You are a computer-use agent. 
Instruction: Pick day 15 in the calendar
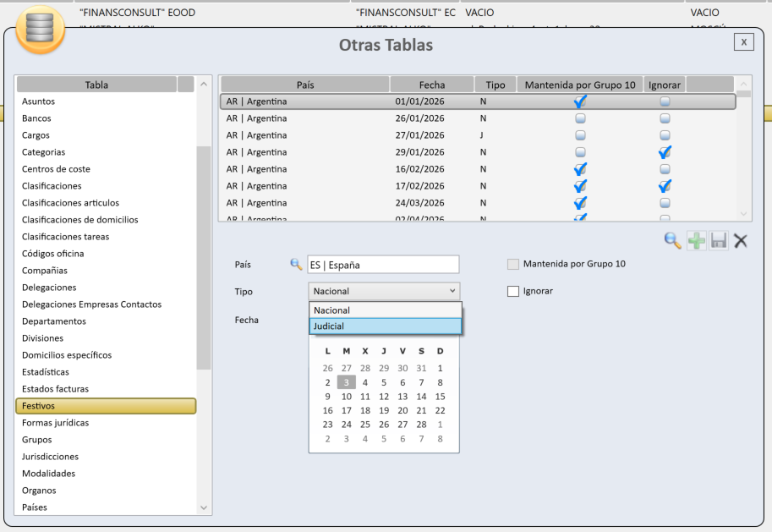tap(440, 396)
